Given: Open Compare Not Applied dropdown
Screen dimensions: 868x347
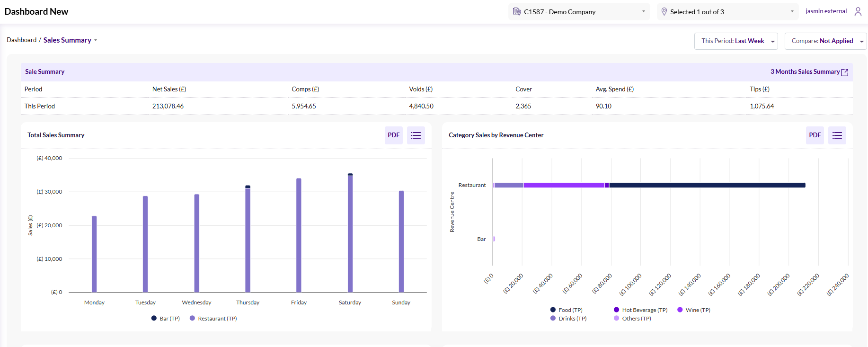Looking at the screenshot, I should click(825, 41).
